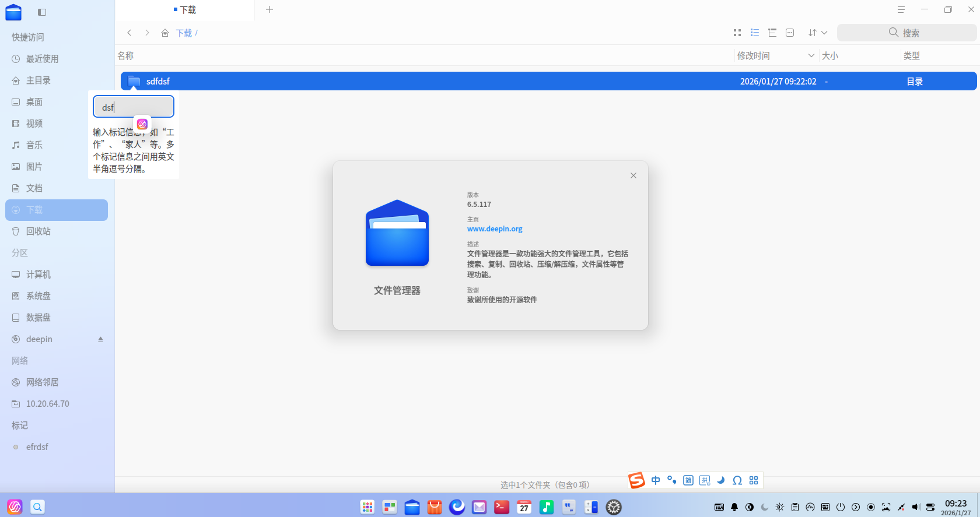Open 网络邻居 in sidebar
The width and height of the screenshot is (980, 517).
(57, 382)
